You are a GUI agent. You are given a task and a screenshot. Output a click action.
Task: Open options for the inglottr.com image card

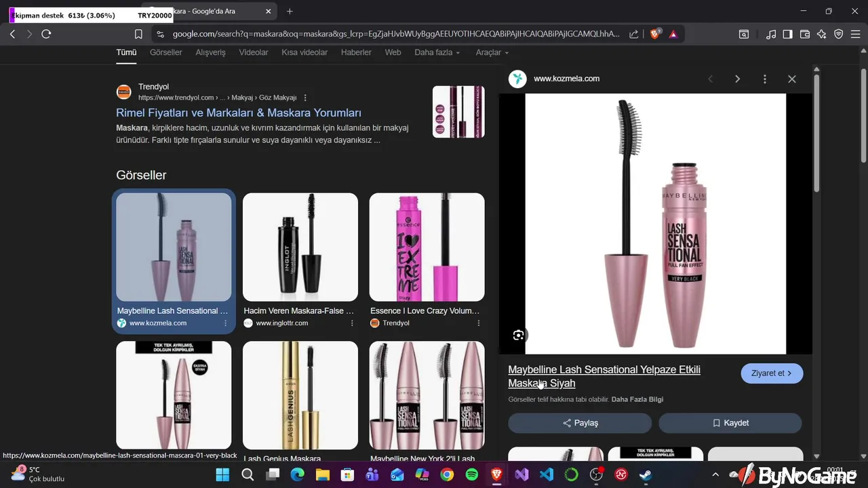[352, 323]
